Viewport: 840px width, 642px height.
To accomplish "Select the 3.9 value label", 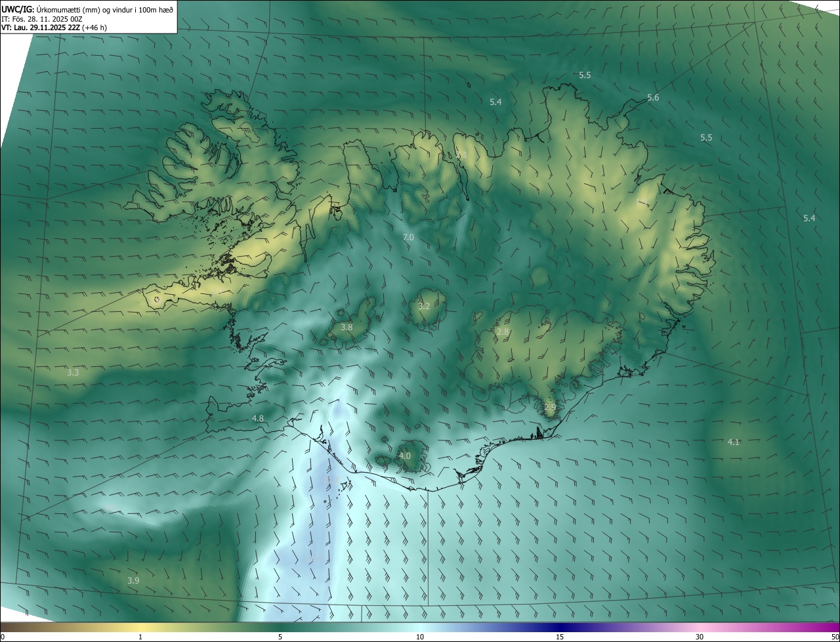I will tap(133, 581).
